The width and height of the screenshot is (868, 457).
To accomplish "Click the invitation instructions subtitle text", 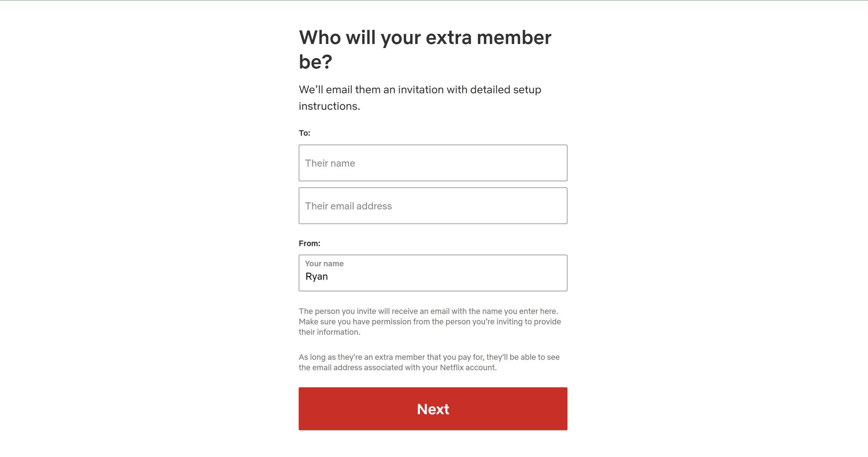I will (420, 98).
